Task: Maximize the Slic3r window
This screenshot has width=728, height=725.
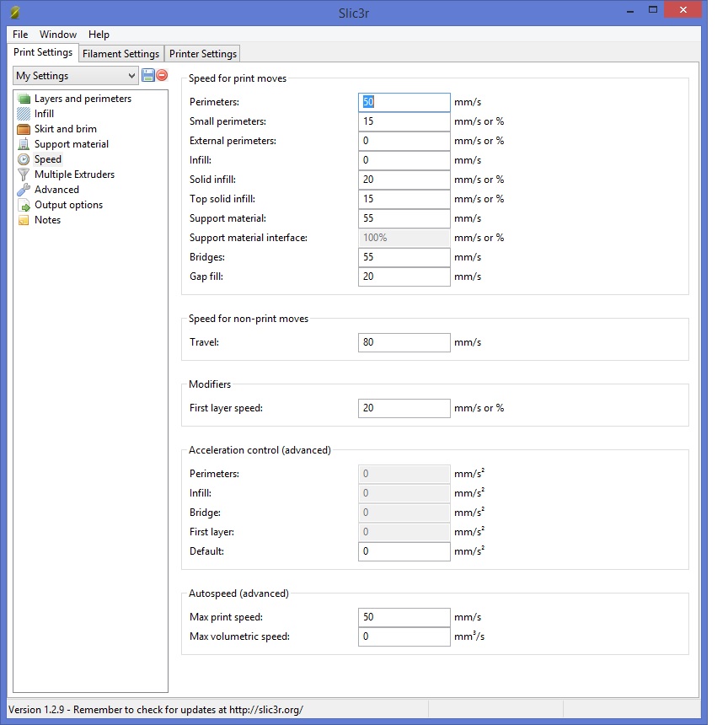Action: pos(653,10)
